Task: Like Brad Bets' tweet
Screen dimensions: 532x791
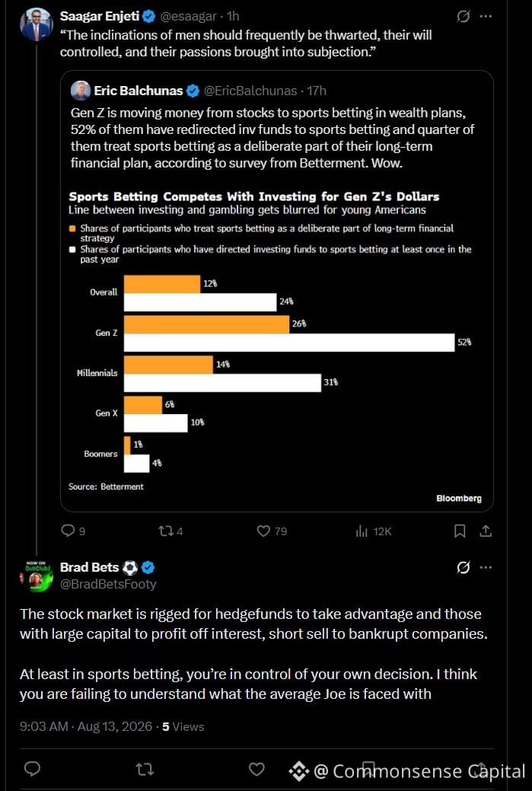Action: [x=256, y=769]
